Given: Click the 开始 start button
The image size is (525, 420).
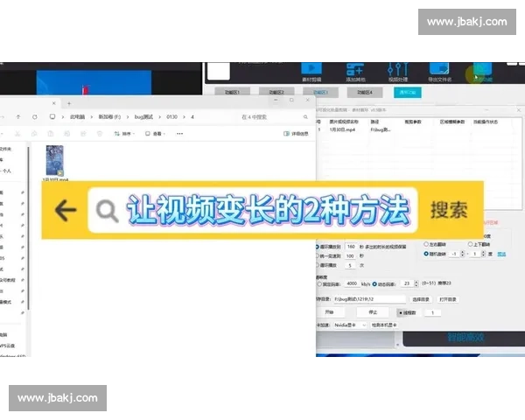Looking at the screenshot, I should [x=329, y=311].
